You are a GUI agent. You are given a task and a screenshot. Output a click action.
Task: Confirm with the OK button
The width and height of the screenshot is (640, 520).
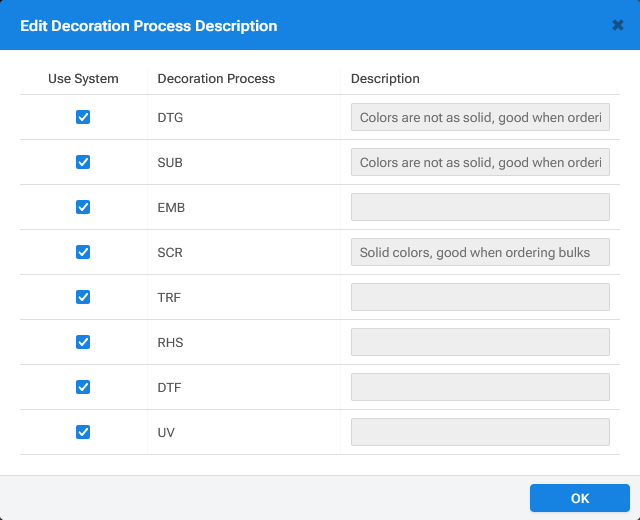[x=580, y=498]
